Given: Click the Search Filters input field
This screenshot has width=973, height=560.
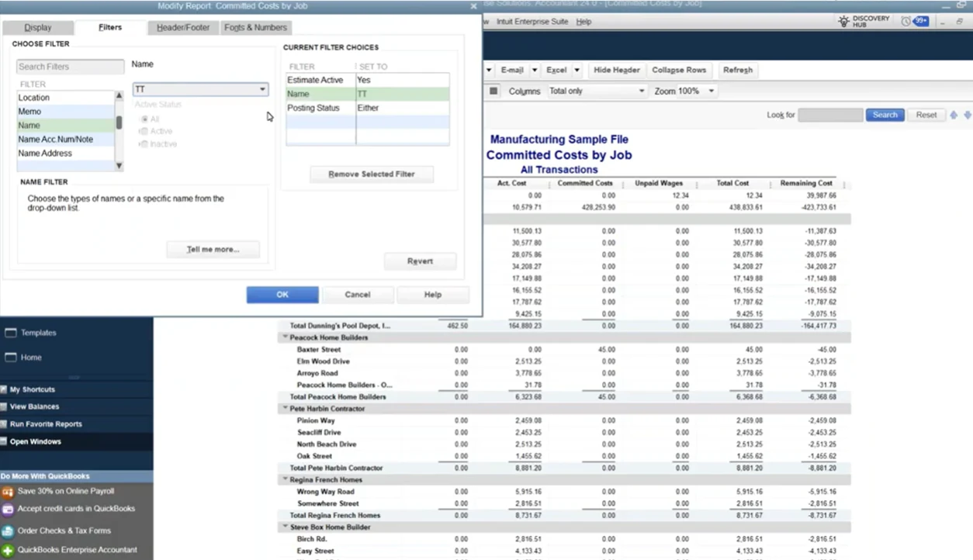Looking at the screenshot, I should tap(70, 67).
